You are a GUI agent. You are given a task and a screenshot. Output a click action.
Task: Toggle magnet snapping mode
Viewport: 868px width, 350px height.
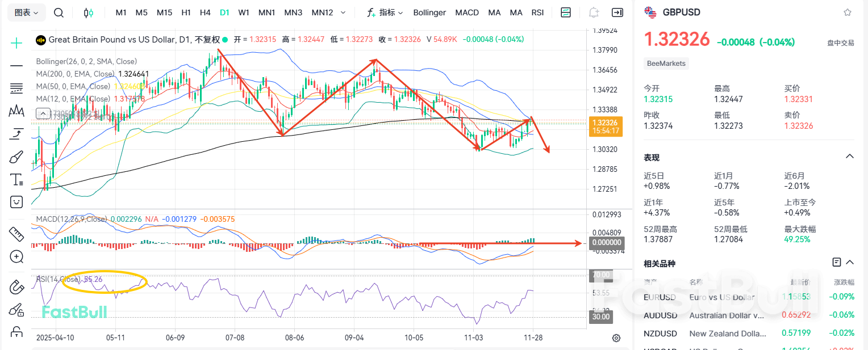click(x=16, y=286)
